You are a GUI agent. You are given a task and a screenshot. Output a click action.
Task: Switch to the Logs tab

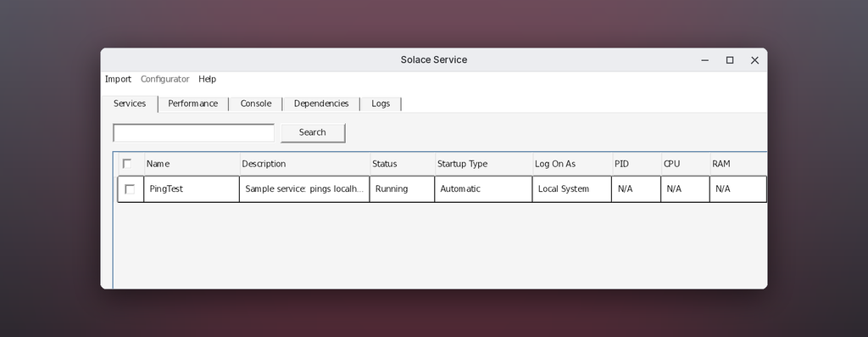(381, 104)
